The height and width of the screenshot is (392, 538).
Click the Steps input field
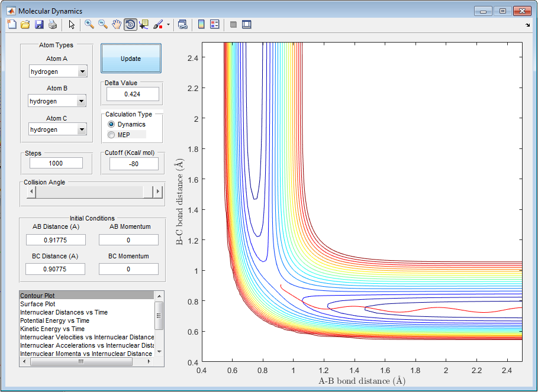click(57, 163)
